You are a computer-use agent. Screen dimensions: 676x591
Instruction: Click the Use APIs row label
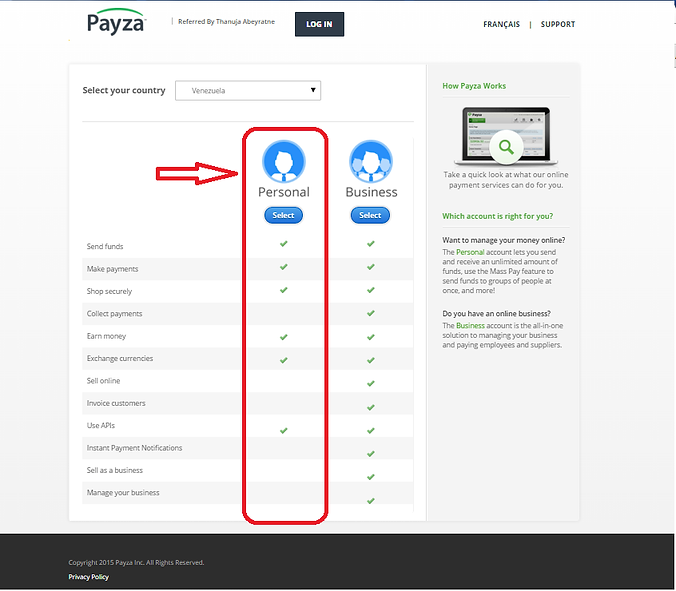[x=101, y=425]
